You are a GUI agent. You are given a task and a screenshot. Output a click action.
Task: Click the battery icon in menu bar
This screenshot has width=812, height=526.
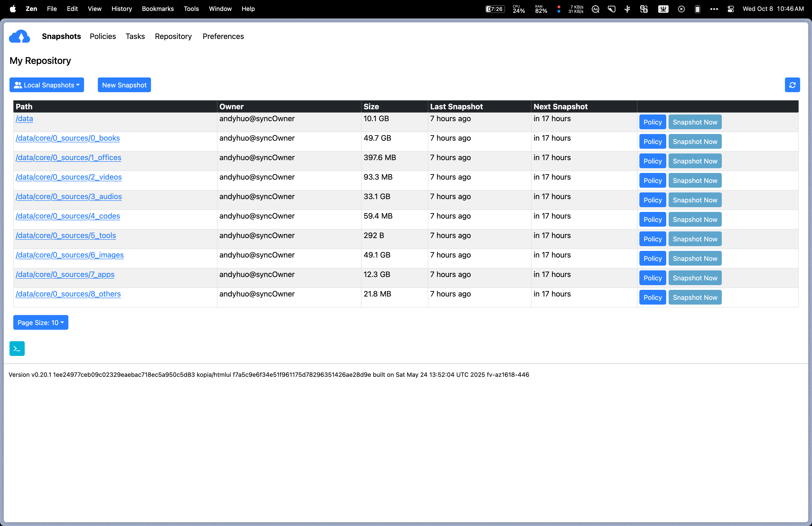697,9
